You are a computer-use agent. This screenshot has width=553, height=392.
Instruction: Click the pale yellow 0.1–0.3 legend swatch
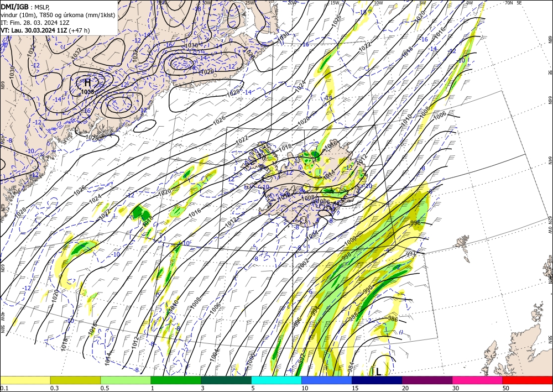25,380
